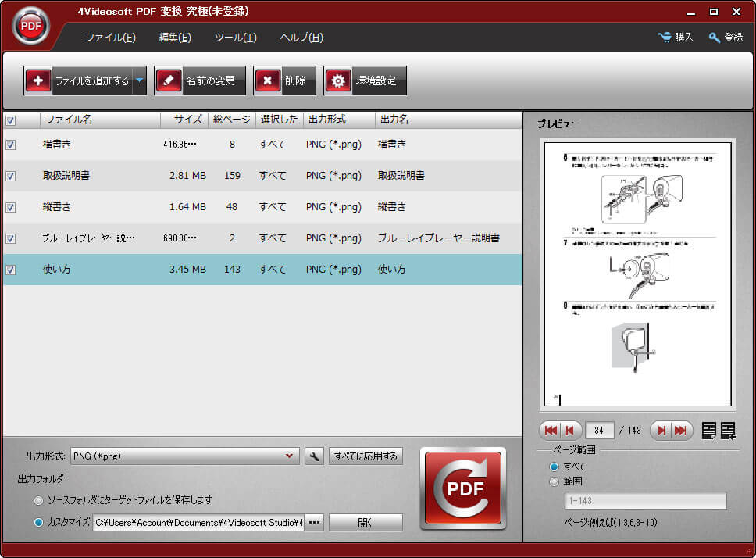
Task: Click the red PDF convert button
Action: 463,488
